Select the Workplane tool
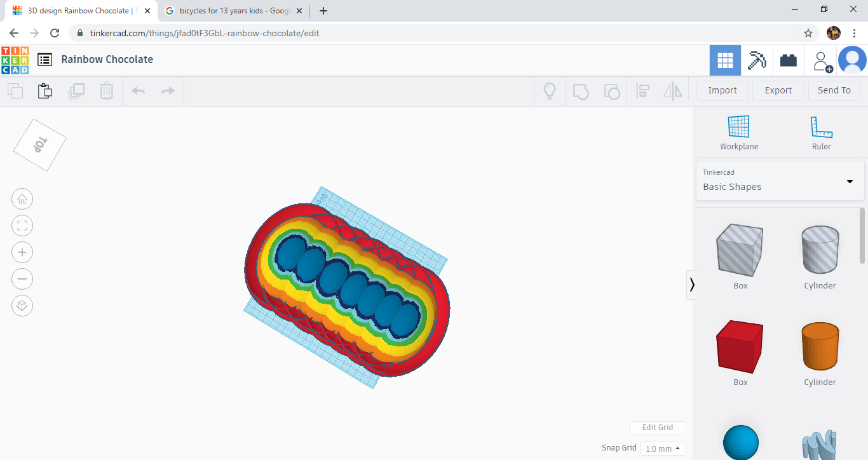 [739, 133]
